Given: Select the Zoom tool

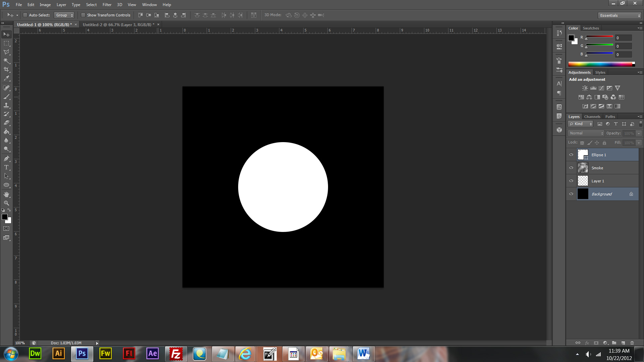Looking at the screenshot, I should pos(6,203).
